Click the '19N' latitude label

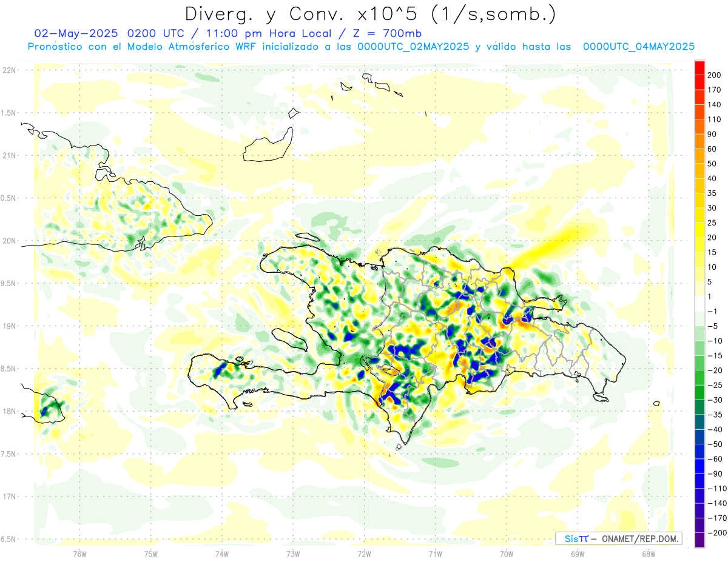(8, 326)
